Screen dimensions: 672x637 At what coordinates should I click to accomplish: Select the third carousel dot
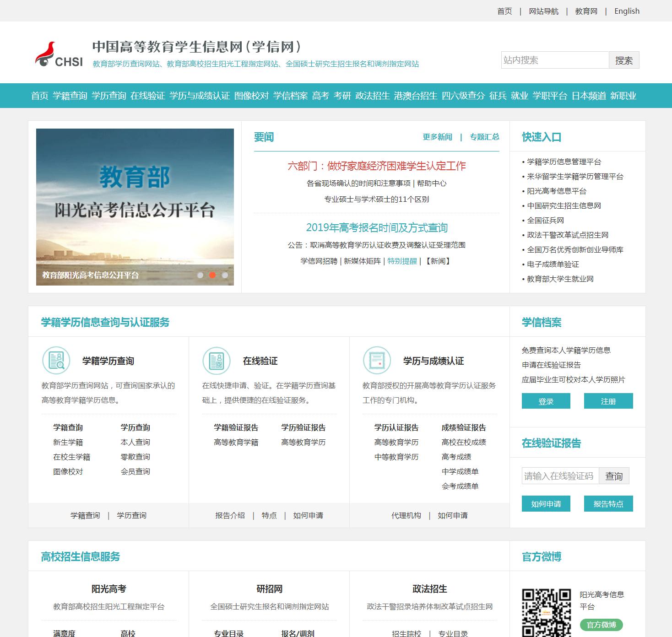(x=224, y=276)
